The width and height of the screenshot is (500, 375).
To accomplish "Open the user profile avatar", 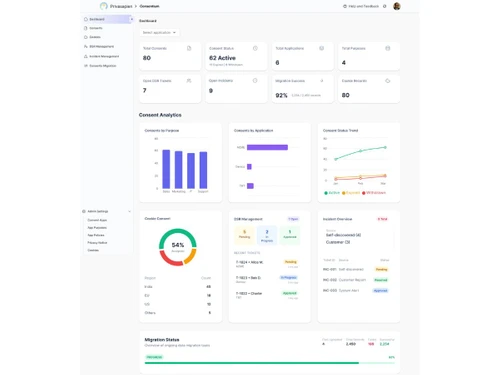I will coord(397,6).
